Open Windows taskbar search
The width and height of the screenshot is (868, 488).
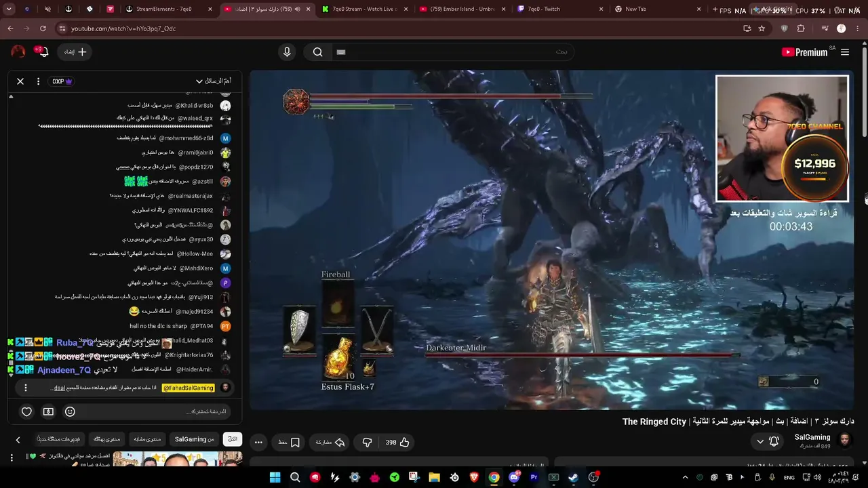[x=295, y=477]
